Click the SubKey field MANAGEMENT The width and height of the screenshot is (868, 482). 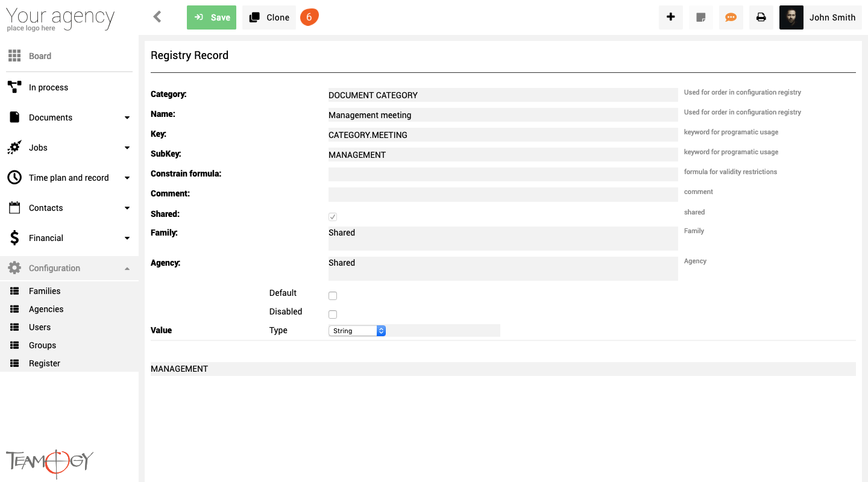click(x=503, y=155)
